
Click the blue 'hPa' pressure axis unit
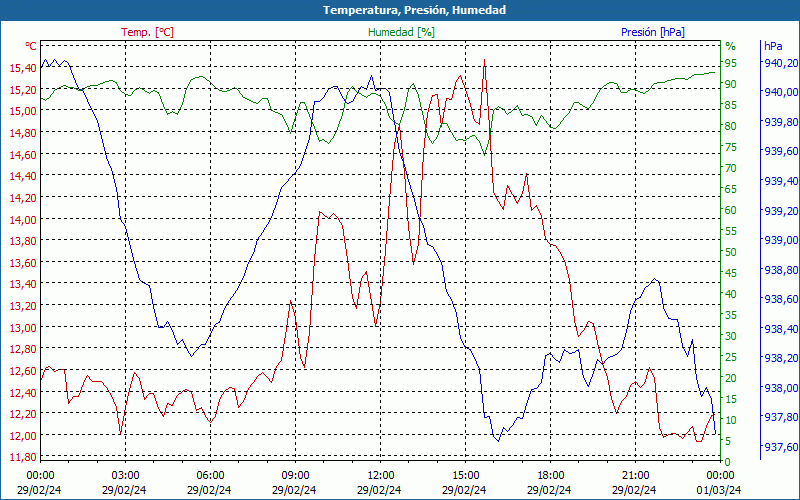pos(773,46)
